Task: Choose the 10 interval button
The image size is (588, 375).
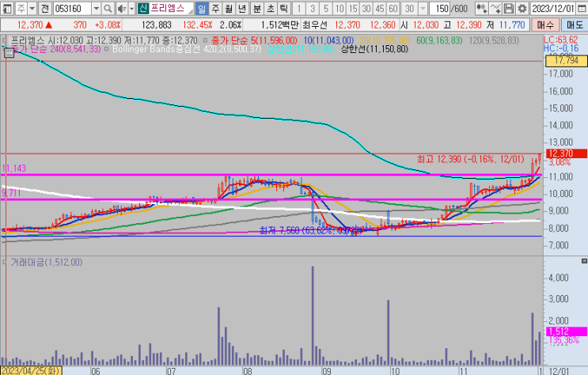Action: pyautogui.click(x=340, y=8)
